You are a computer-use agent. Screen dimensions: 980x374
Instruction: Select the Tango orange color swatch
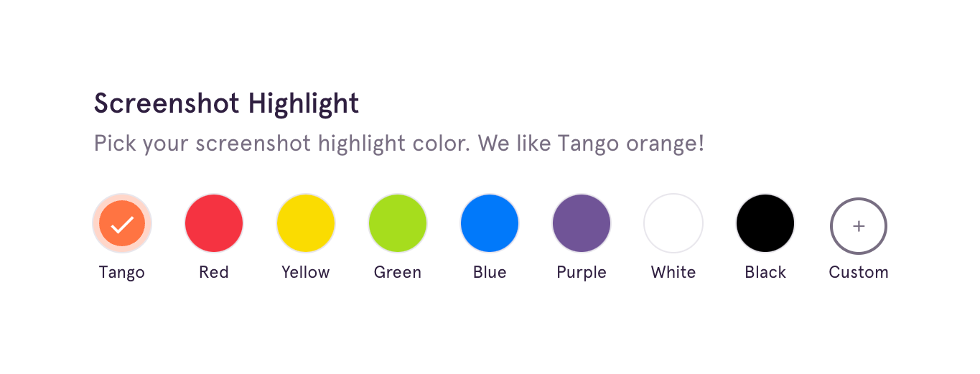pyautogui.click(x=122, y=223)
